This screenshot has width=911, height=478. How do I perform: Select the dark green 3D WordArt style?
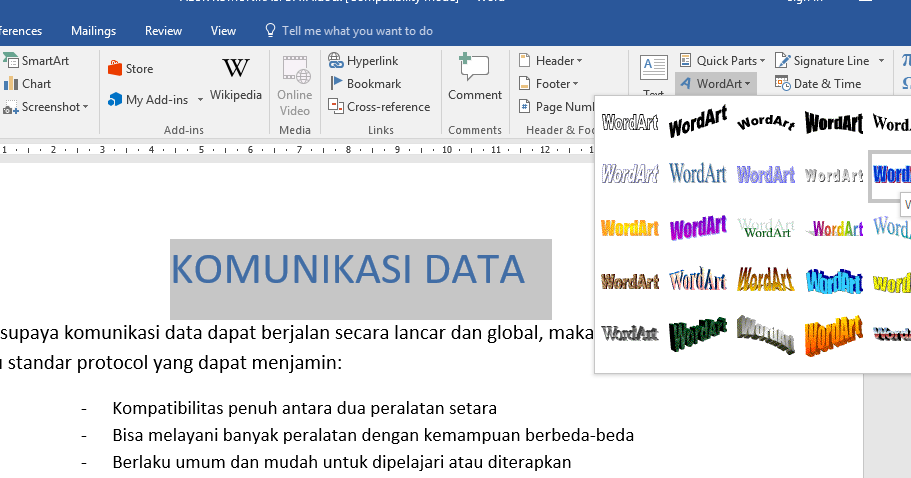698,335
